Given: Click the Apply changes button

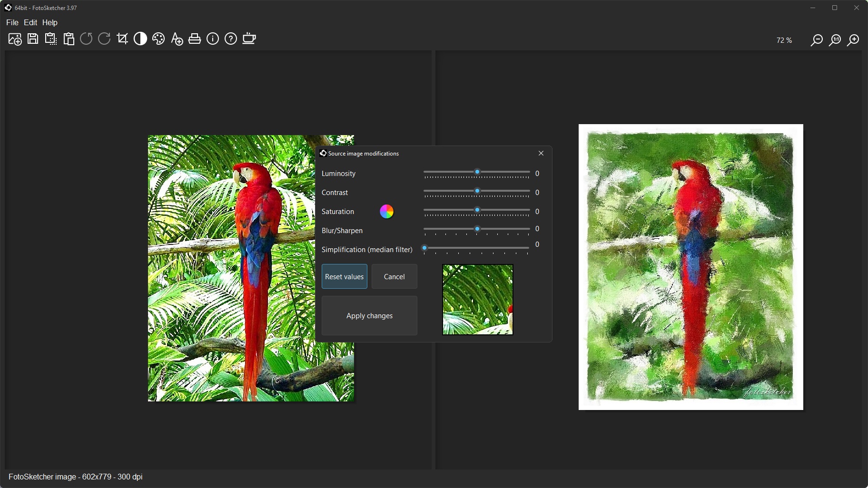Looking at the screenshot, I should coord(369,316).
